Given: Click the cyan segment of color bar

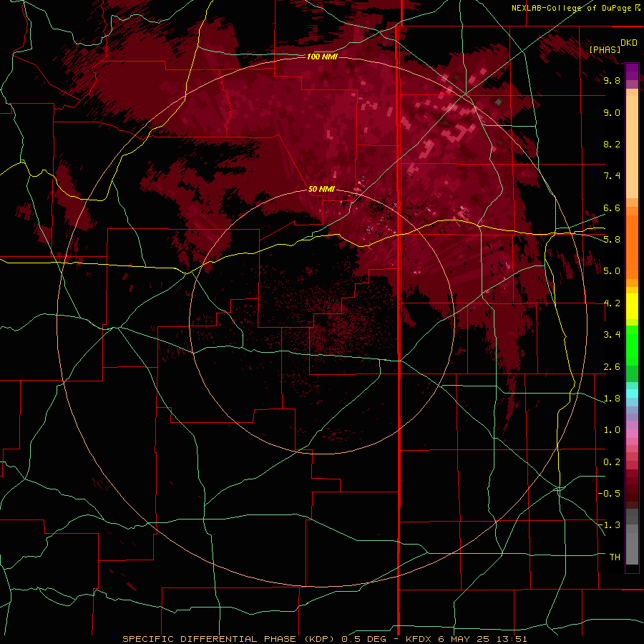Looking at the screenshot, I should (632, 394).
